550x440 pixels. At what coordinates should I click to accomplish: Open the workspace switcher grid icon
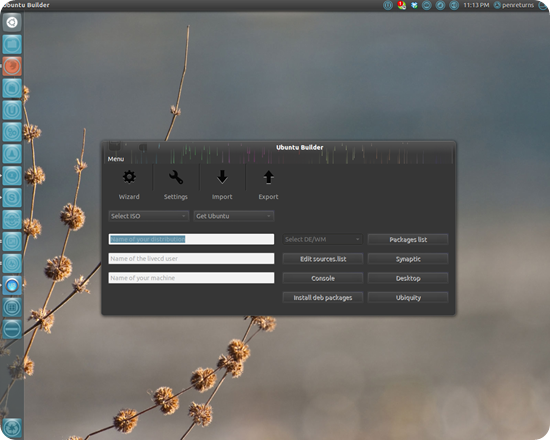12,307
